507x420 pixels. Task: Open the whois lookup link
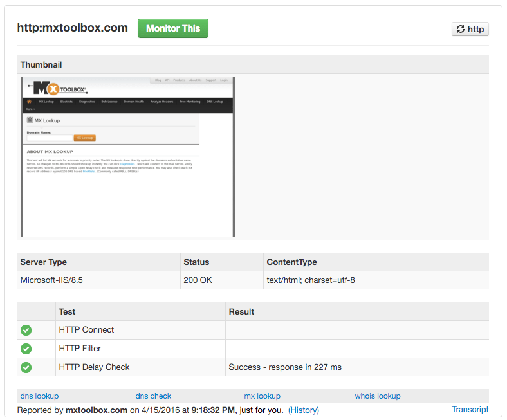(x=378, y=396)
